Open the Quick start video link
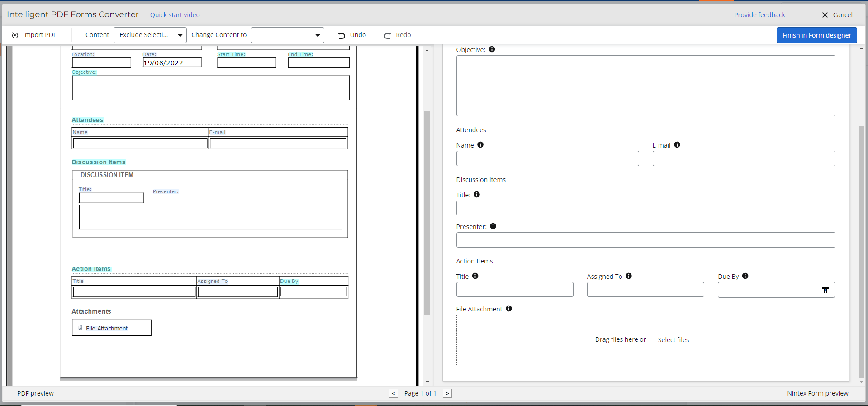 click(175, 15)
